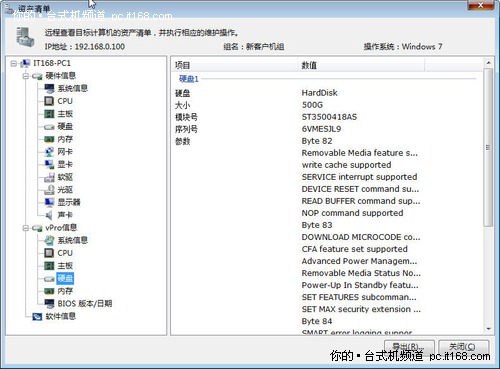Viewport: 500px width, 369px height.
Task: Select 'DOWNLOAD MICROCODE co...' row
Action: 361,237
